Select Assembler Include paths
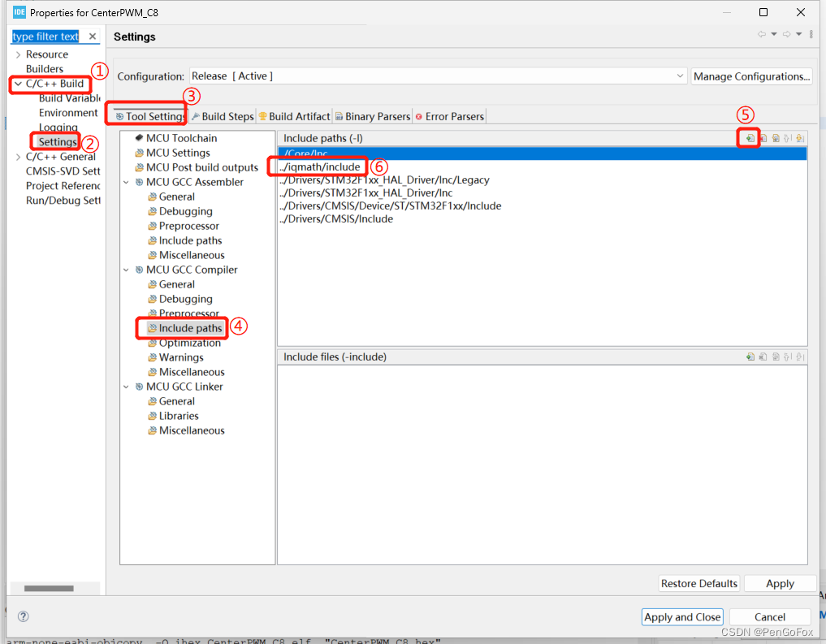The width and height of the screenshot is (826, 644). click(x=185, y=240)
